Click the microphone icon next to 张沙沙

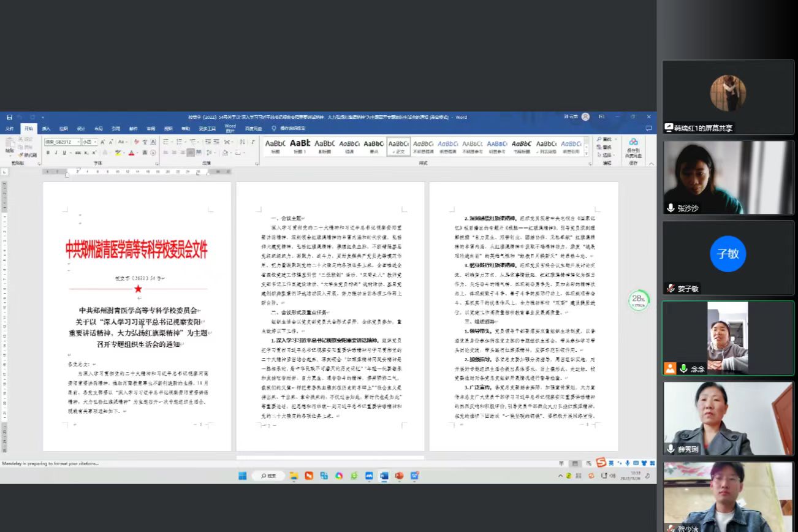click(671, 208)
